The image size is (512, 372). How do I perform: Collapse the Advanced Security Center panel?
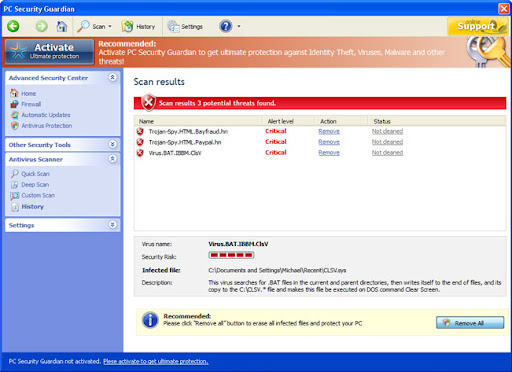113,77
